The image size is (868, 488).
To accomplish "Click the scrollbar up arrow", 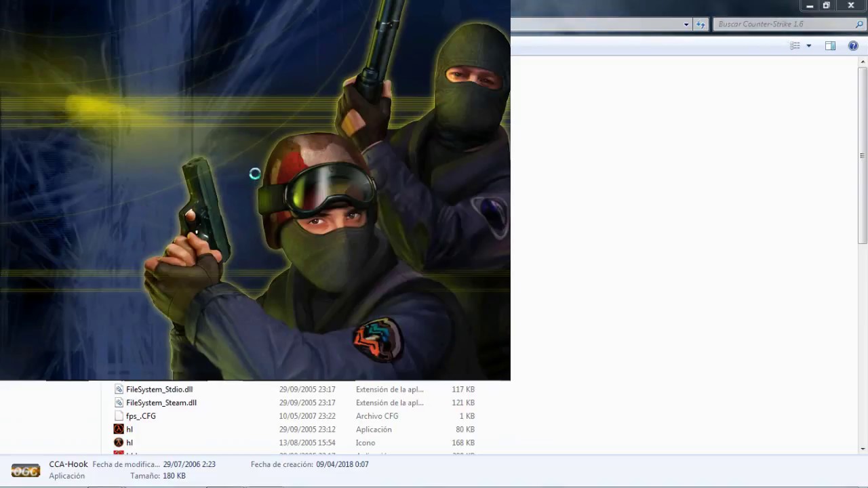I will pyautogui.click(x=863, y=62).
